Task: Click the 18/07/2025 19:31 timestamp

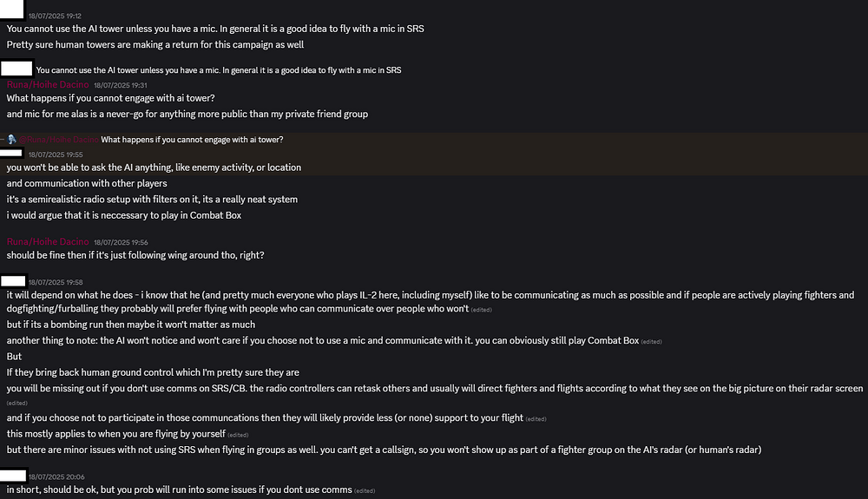Action: pyautogui.click(x=120, y=85)
